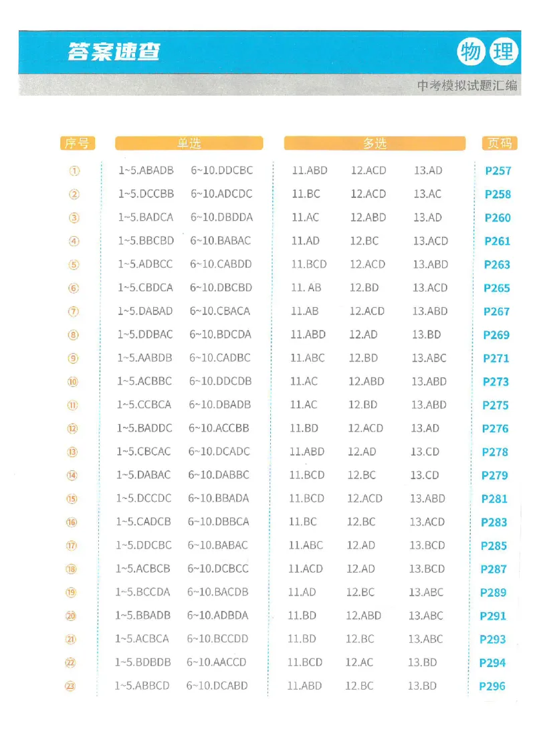Click the 序号 column header
This screenshot has width=535, height=756.
pos(78,143)
